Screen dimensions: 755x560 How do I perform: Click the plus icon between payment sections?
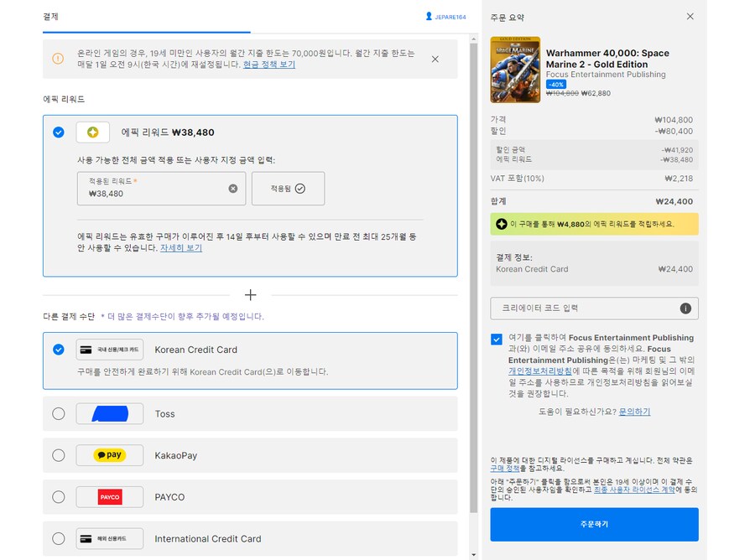point(250,295)
